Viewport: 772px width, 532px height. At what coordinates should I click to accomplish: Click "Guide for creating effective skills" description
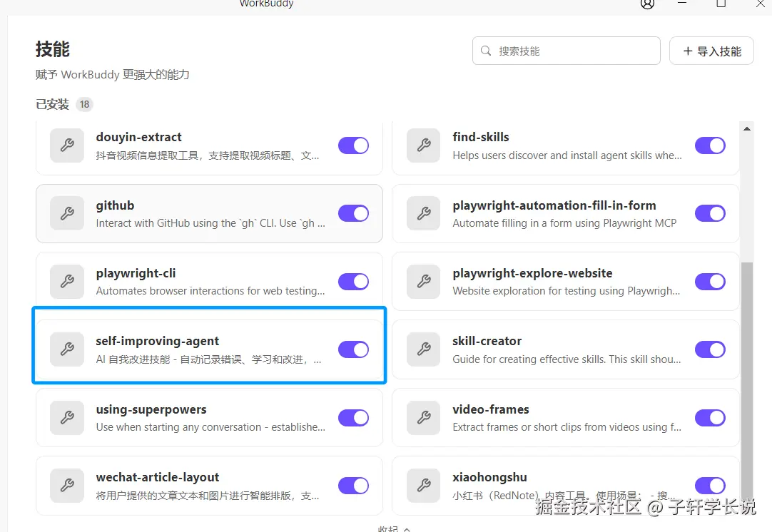pos(567,359)
